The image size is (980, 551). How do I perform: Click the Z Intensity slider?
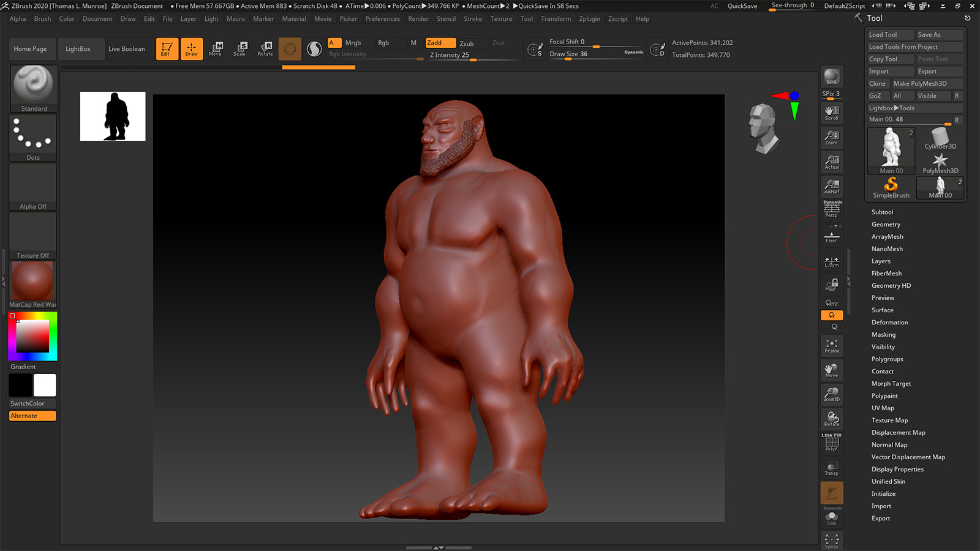tap(475, 55)
